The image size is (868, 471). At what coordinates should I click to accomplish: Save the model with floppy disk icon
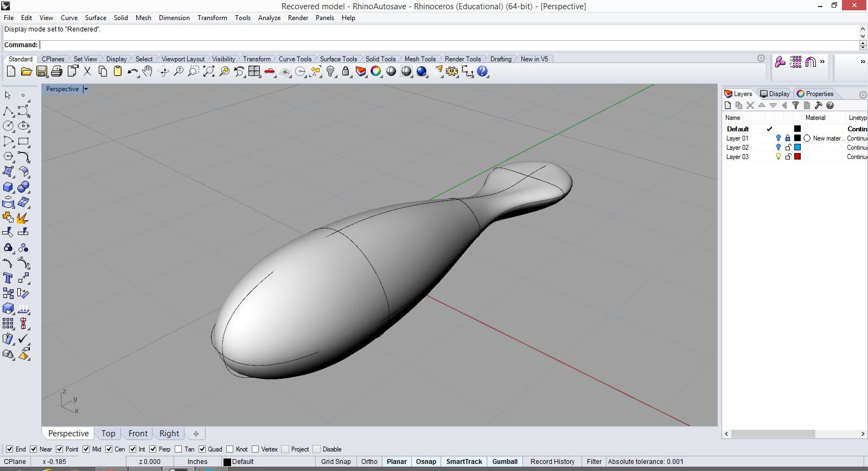[42, 71]
